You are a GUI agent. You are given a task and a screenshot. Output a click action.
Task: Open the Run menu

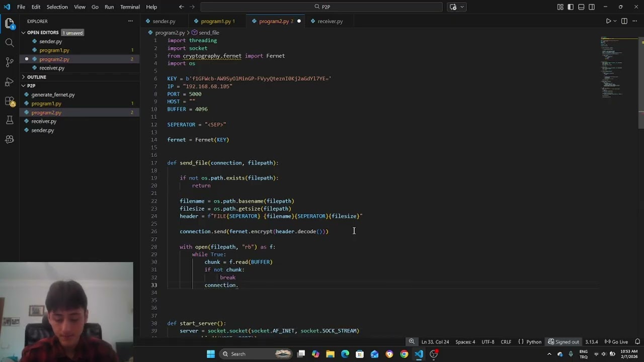109,7
